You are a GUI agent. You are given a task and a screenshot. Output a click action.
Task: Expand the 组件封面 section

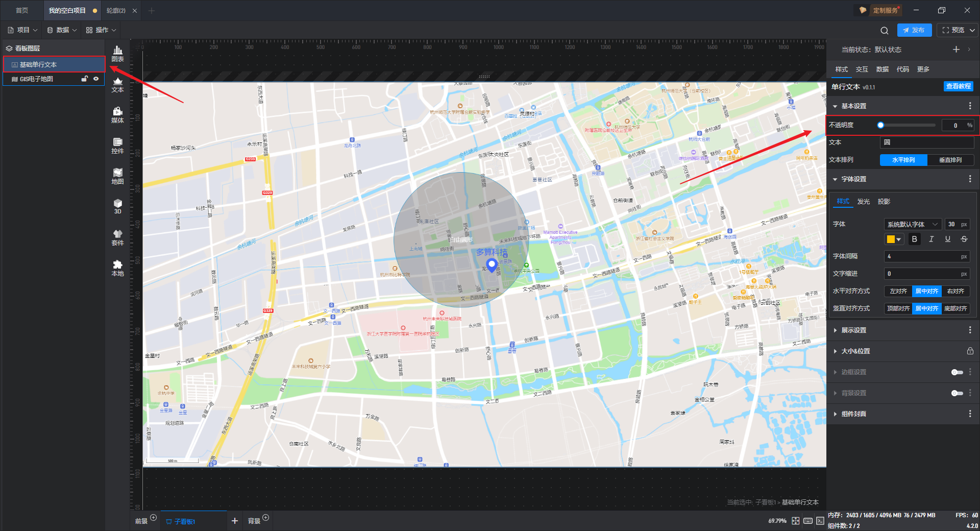pyautogui.click(x=835, y=414)
